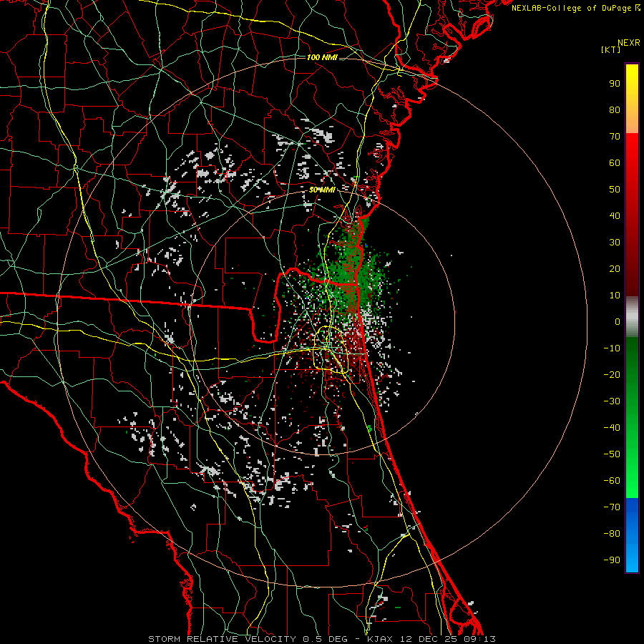Click the bright red segment of color bar

coord(632,213)
